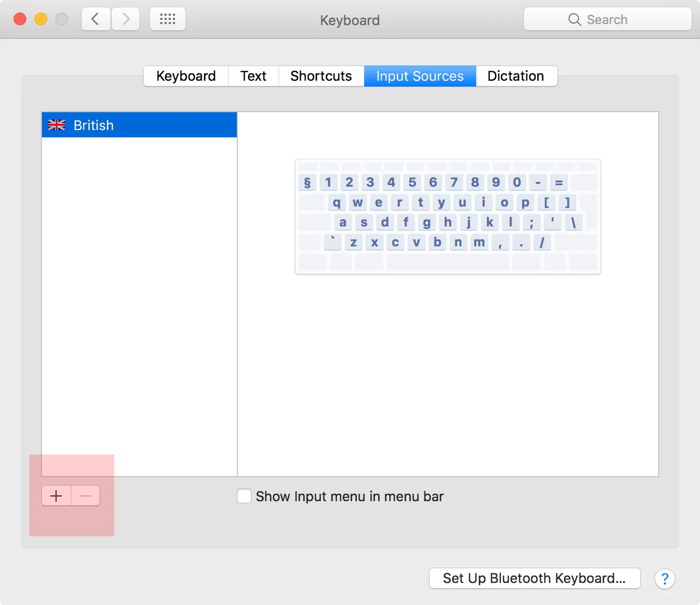Switch to the Text tab

pyautogui.click(x=253, y=76)
